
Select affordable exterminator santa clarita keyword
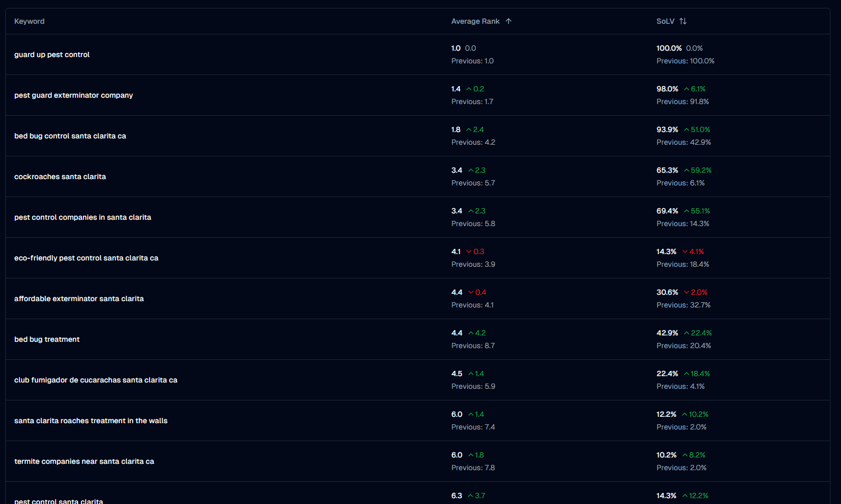(x=79, y=298)
